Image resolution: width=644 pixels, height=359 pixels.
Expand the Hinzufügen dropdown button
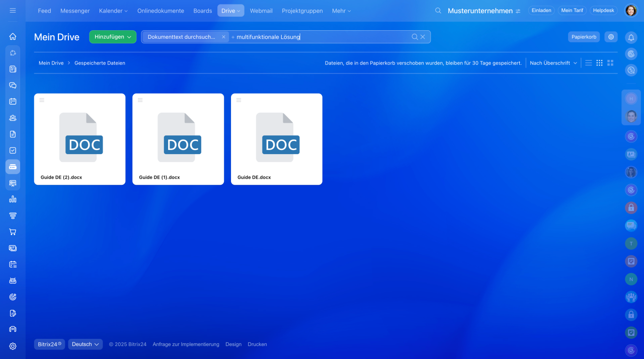pyautogui.click(x=113, y=37)
